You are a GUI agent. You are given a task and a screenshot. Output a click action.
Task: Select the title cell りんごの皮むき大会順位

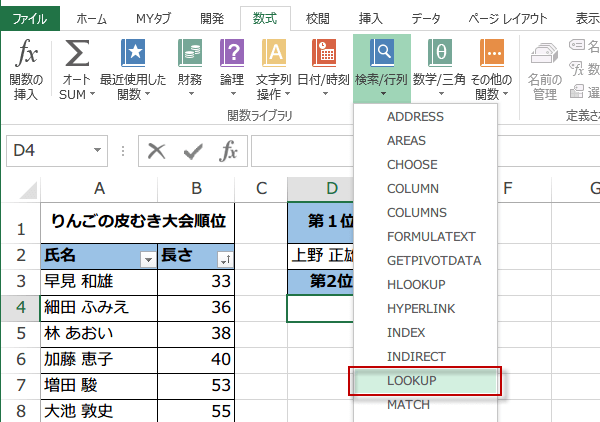click(x=138, y=222)
